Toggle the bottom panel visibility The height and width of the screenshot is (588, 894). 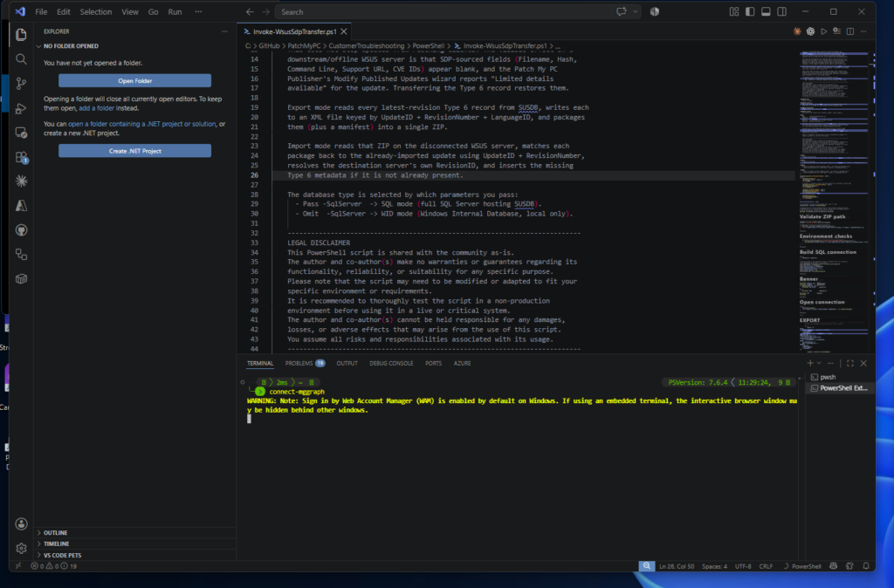pyautogui.click(x=766, y=11)
